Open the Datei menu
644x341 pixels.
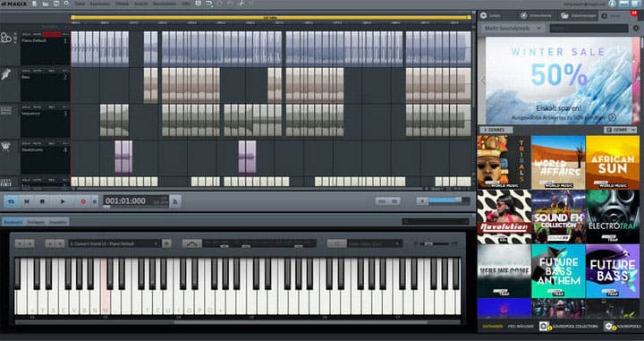pos(80,4)
